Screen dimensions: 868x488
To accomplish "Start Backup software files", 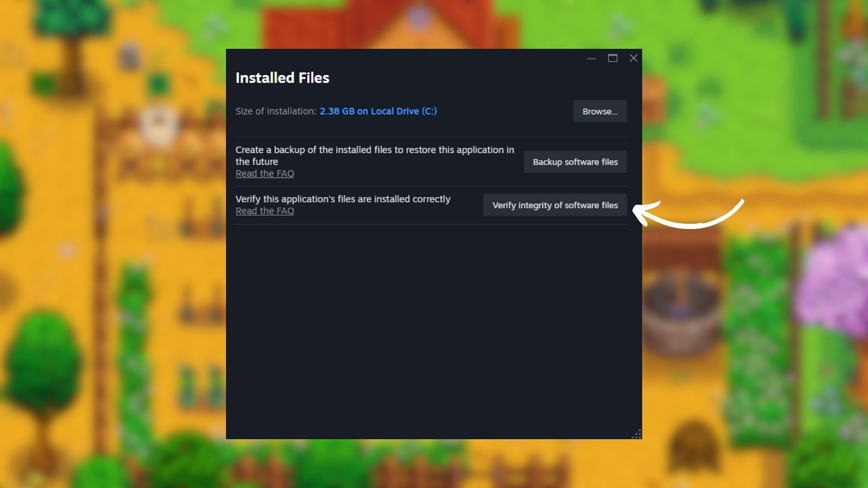I will pos(575,162).
